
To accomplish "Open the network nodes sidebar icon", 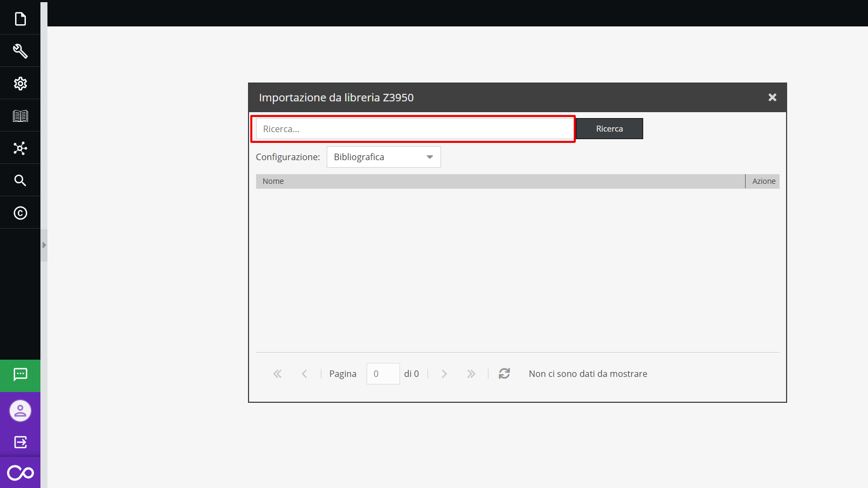I will [20, 148].
